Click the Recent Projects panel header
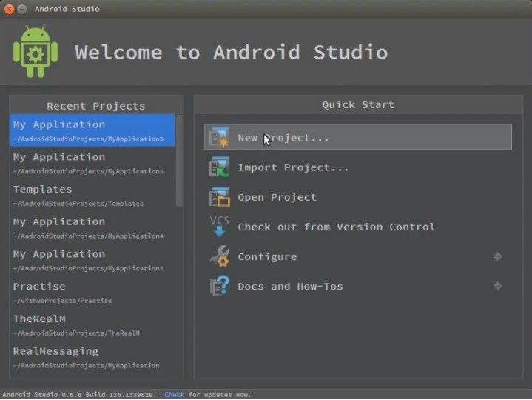The width and height of the screenshot is (532, 400). pos(96,106)
